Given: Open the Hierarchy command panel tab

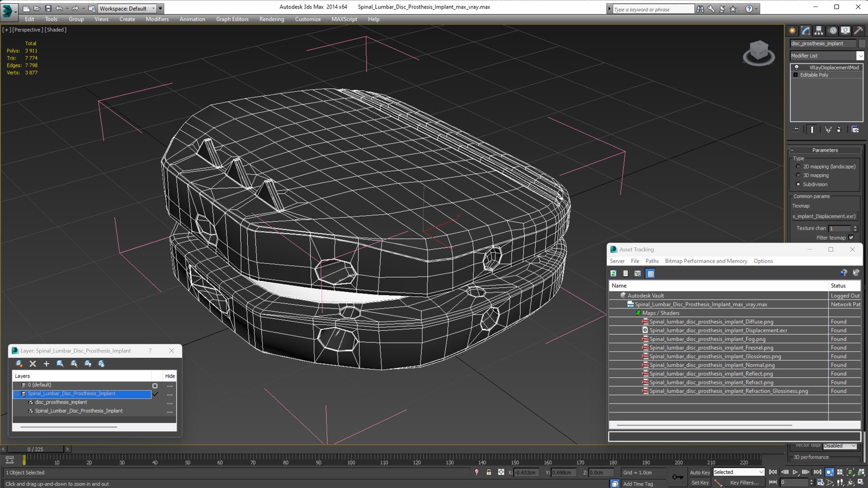Looking at the screenshot, I should coord(819,31).
